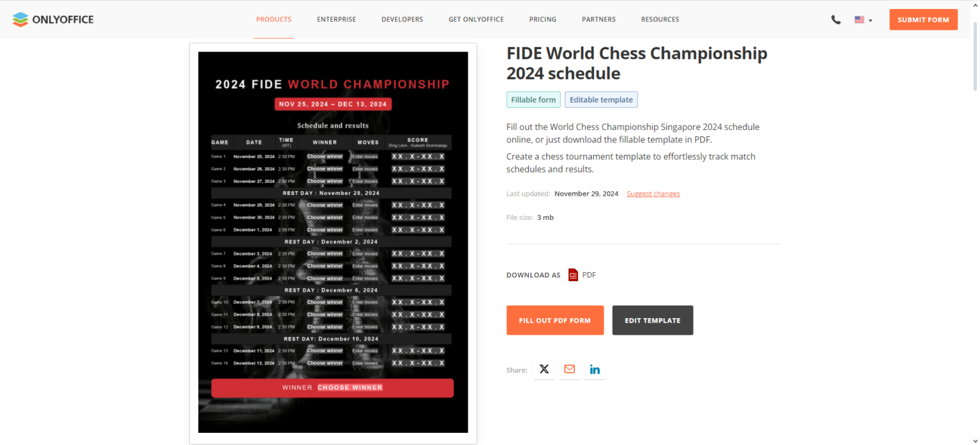Toggle the Fillable form filter
This screenshot has height=445, width=980.
[533, 99]
